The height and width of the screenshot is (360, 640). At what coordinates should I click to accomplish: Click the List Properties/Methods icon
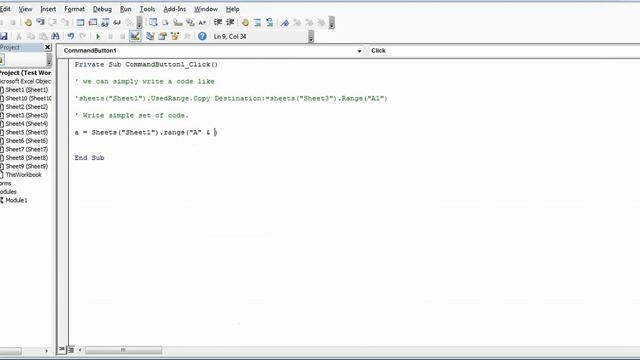click(x=153, y=22)
